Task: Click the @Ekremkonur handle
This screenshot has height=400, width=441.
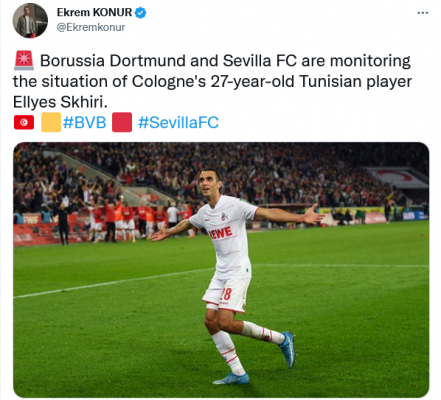Action: coord(91,27)
